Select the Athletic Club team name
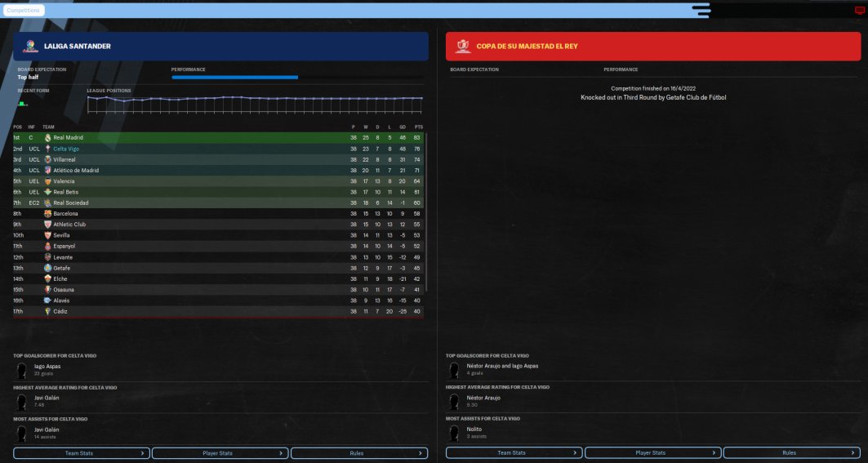Screen dimensions: 868x463 (x=69, y=225)
